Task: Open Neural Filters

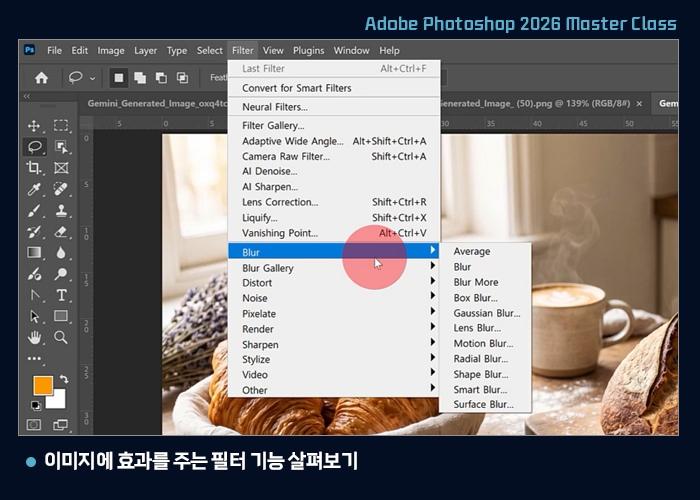Action: pos(333,107)
